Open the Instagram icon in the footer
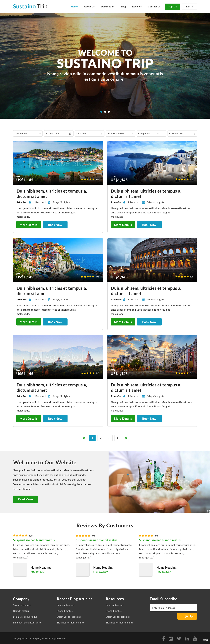The width and height of the screenshot is (210, 644). [x=171, y=639]
